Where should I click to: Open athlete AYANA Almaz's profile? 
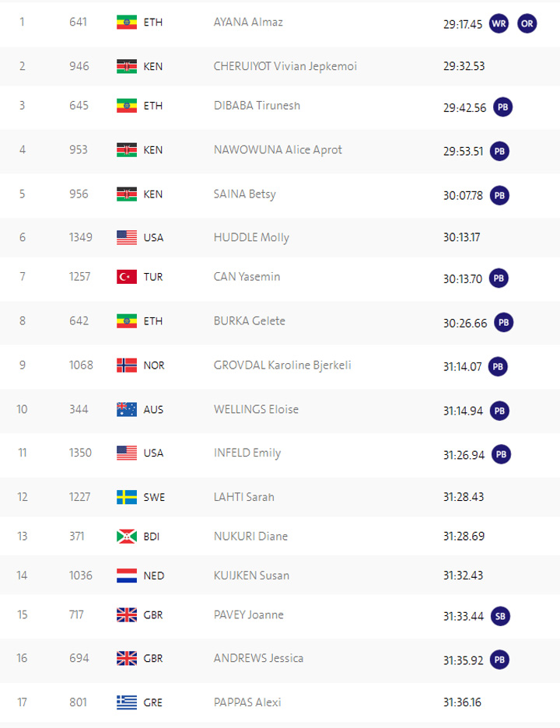(248, 23)
